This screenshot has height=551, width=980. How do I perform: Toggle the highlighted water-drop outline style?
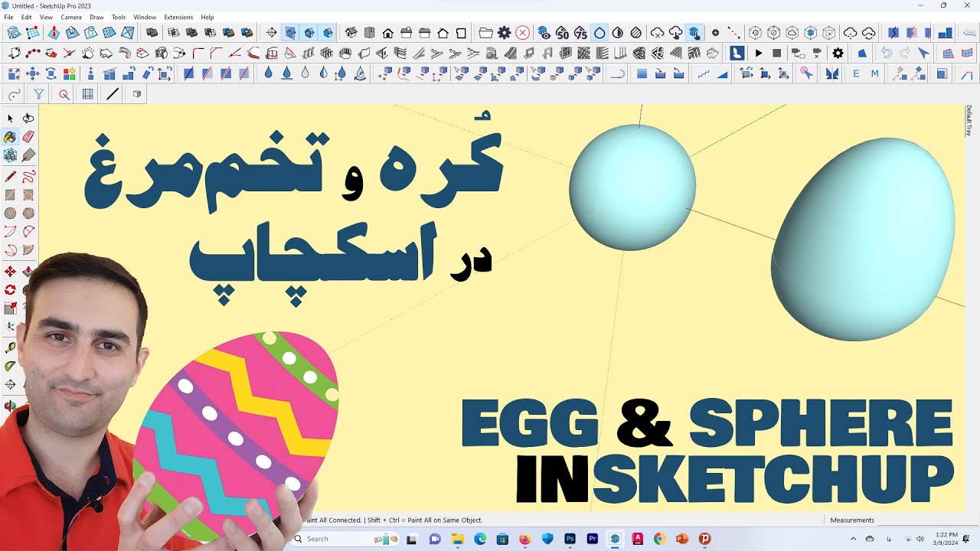[x=599, y=33]
